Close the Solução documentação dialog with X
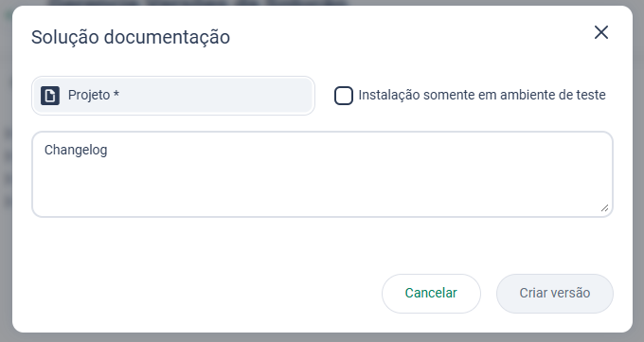 coord(600,32)
